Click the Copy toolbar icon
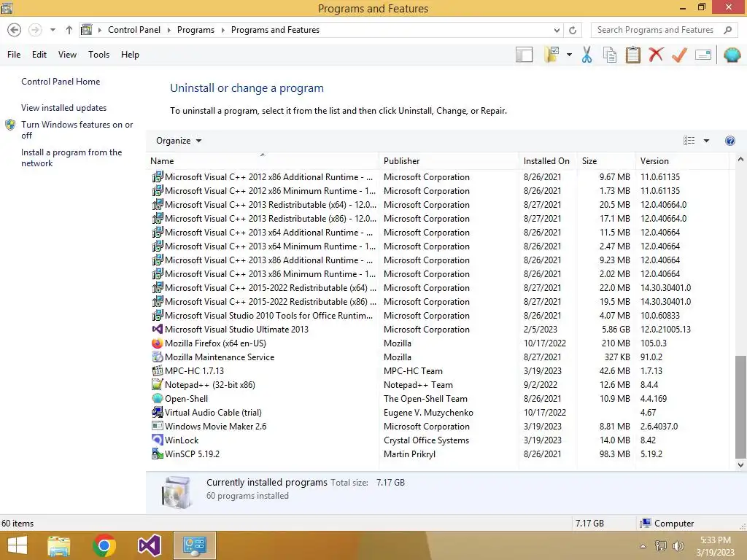This screenshot has width=747, height=560. pyautogui.click(x=610, y=55)
